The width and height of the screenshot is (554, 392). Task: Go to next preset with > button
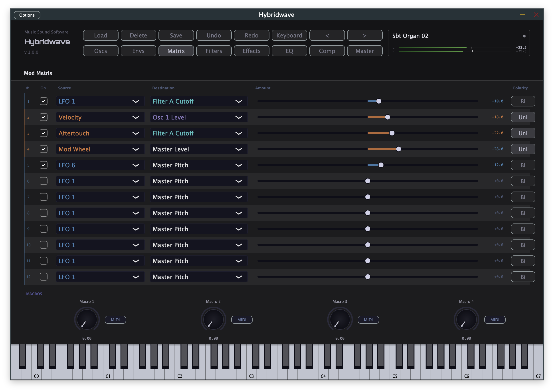click(x=365, y=35)
